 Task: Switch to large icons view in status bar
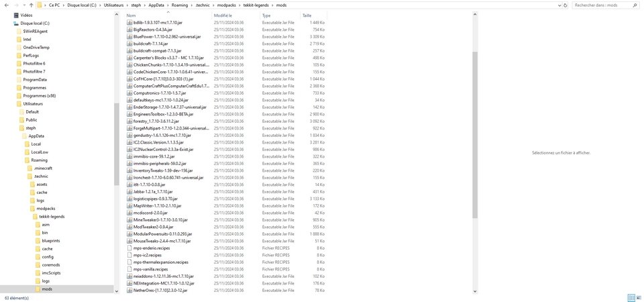(638, 298)
